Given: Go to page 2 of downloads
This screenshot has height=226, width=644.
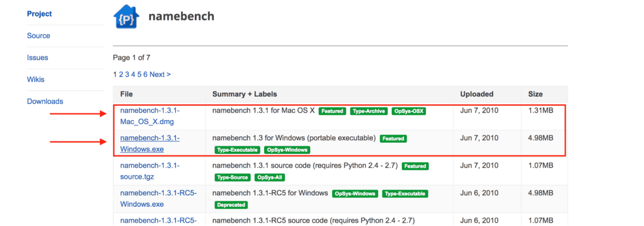Looking at the screenshot, I should 121,75.
